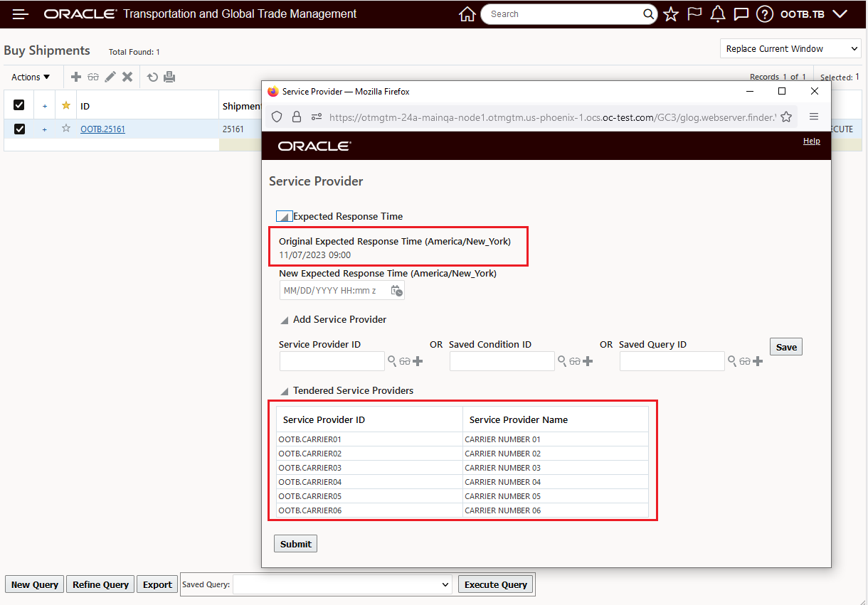Bookmark page with address bar star
Viewport: 868px width, 605px height.
(786, 117)
